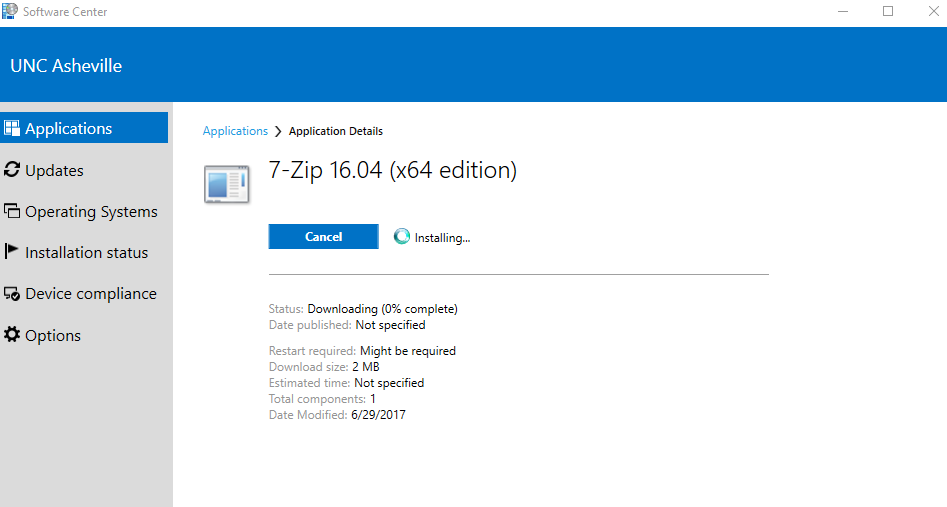Screen dimensions: 947x507
Task: Switch to Operating Systems label
Action: pyautogui.click(x=91, y=212)
